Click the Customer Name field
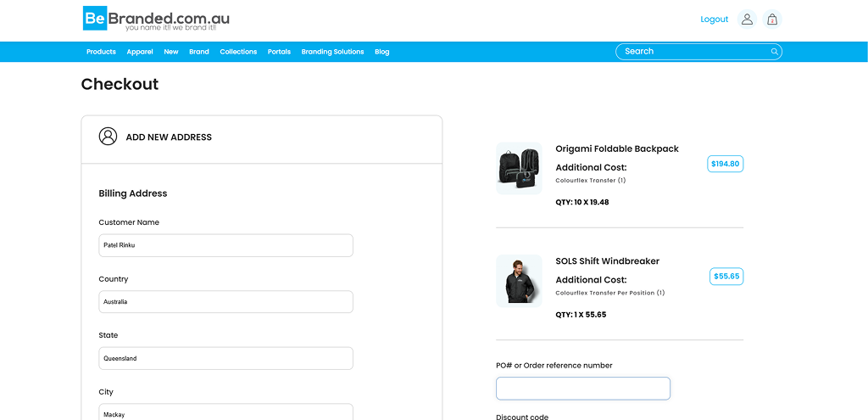The height and width of the screenshot is (420, 868). (225, 245)
